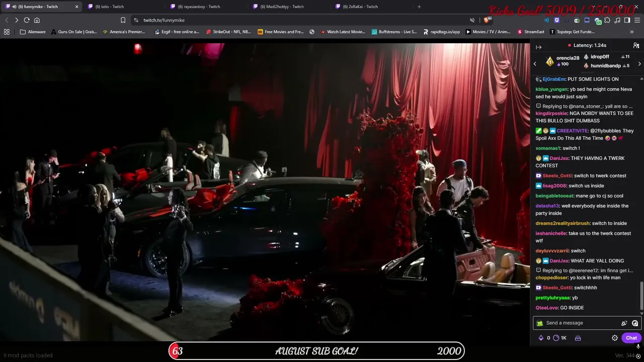
Task: Click username EjGrabEm in chat
Action: [x=554, y=79]
